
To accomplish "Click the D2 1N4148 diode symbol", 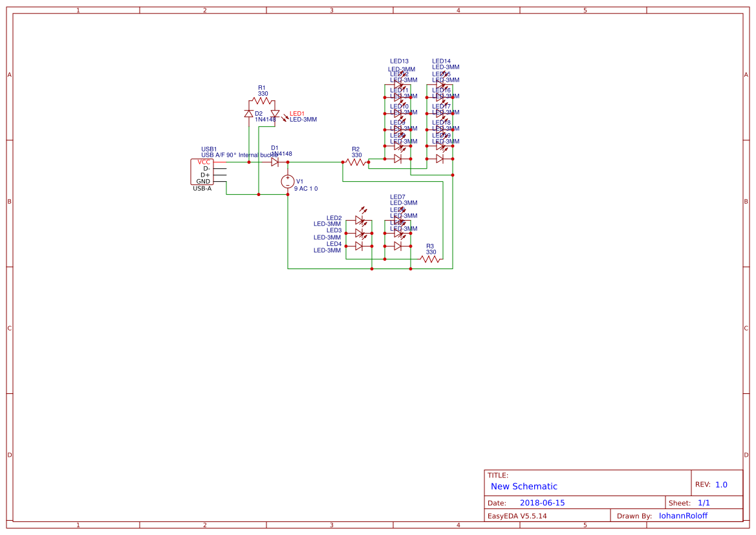I will click(x=249, y=114).
